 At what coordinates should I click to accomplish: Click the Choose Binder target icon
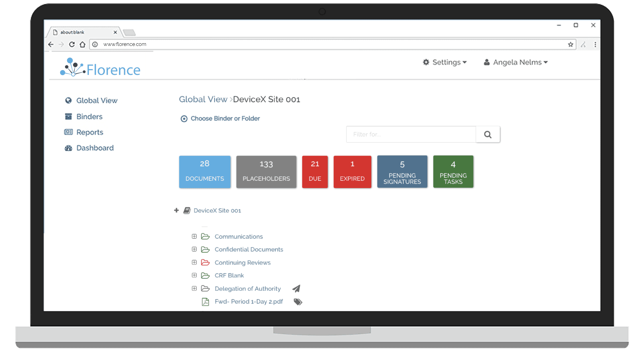tap(184, 119)
